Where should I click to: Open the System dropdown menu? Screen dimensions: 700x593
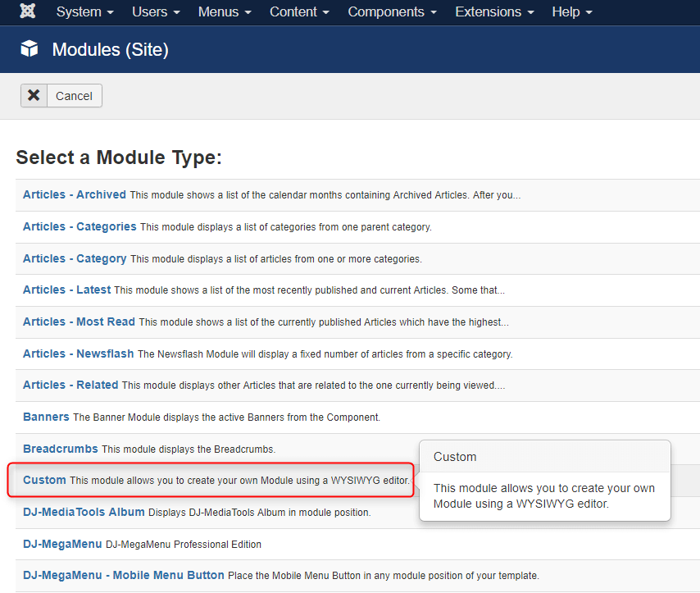coord(84,11)
